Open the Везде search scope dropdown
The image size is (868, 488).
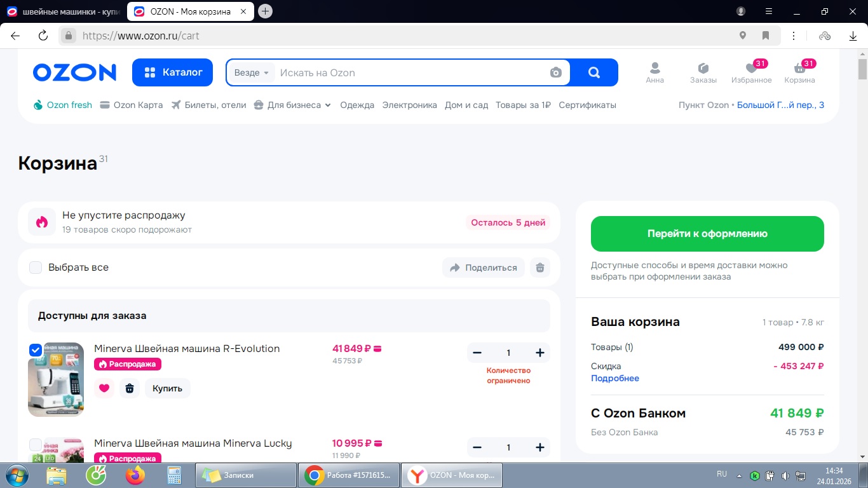click(252, 72)
